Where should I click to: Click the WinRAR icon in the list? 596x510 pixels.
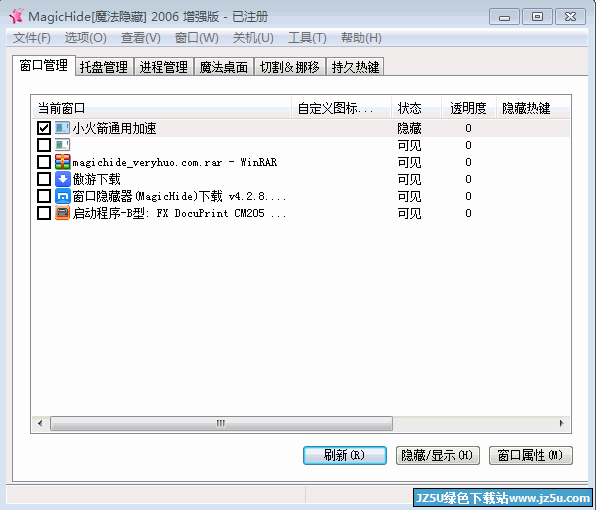pos(62,162)
